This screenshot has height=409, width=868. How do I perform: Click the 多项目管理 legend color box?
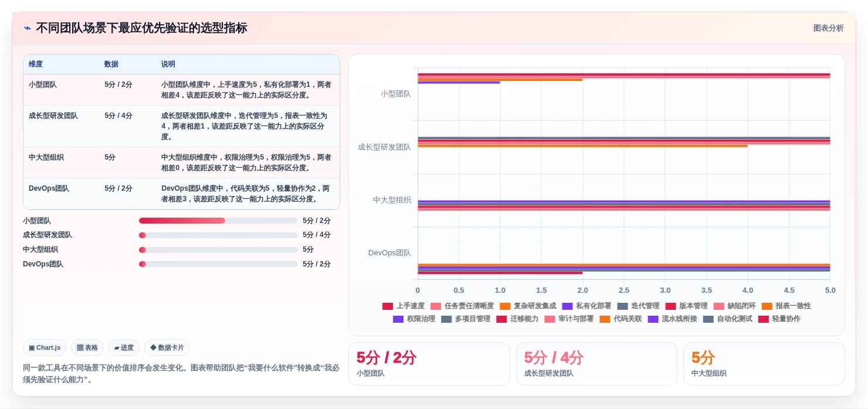pos(446,319)
